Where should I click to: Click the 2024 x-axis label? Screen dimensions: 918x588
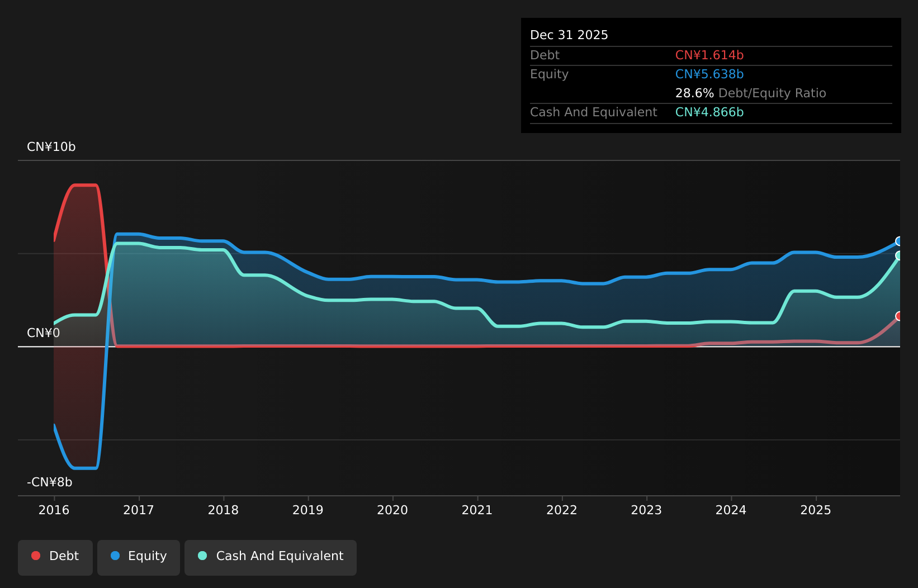click(731, 510)
